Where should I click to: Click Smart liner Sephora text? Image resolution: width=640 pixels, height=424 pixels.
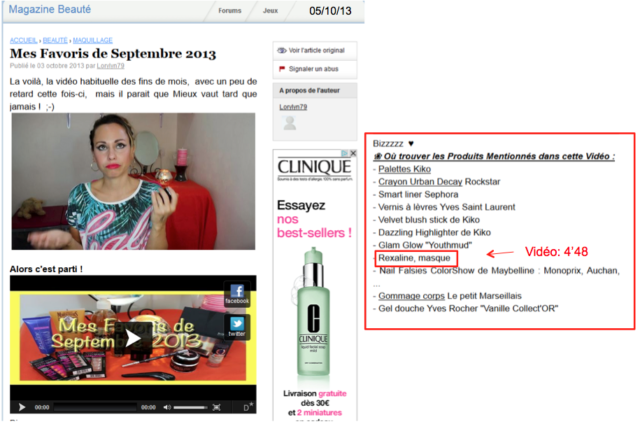pyautogui.click(x=418, y=194)
